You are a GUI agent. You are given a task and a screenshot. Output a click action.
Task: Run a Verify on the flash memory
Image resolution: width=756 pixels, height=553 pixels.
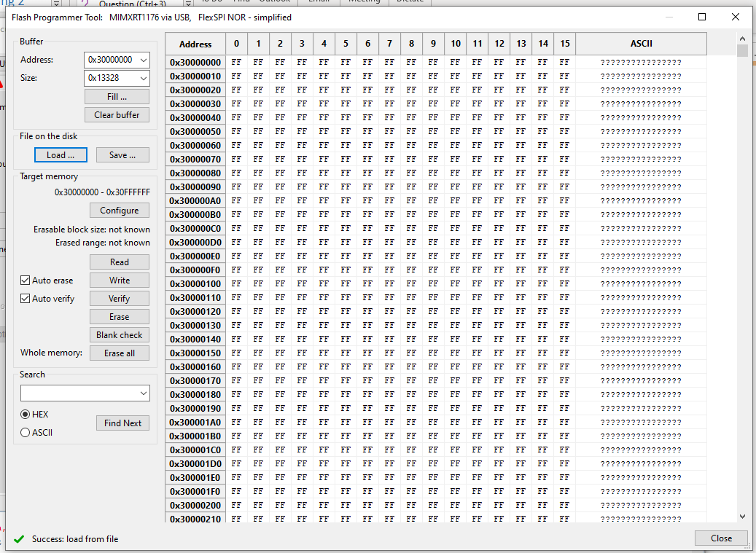point(119,298)
